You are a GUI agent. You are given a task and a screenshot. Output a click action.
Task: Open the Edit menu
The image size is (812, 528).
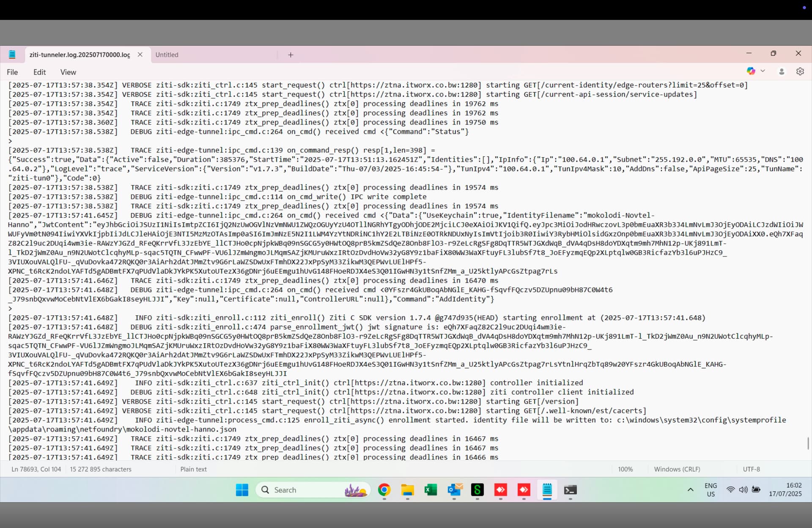(x=39, y=72)
